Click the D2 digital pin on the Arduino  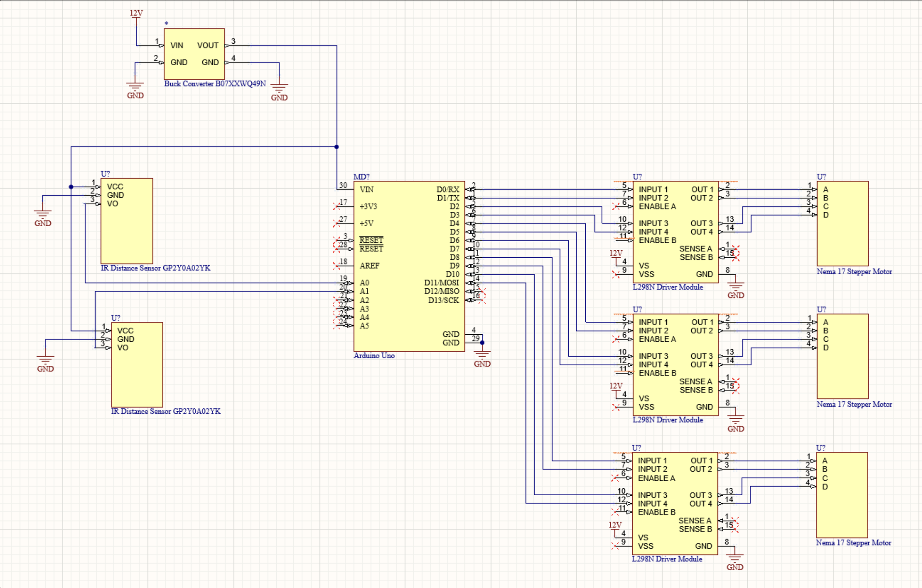tap(454, 206)
